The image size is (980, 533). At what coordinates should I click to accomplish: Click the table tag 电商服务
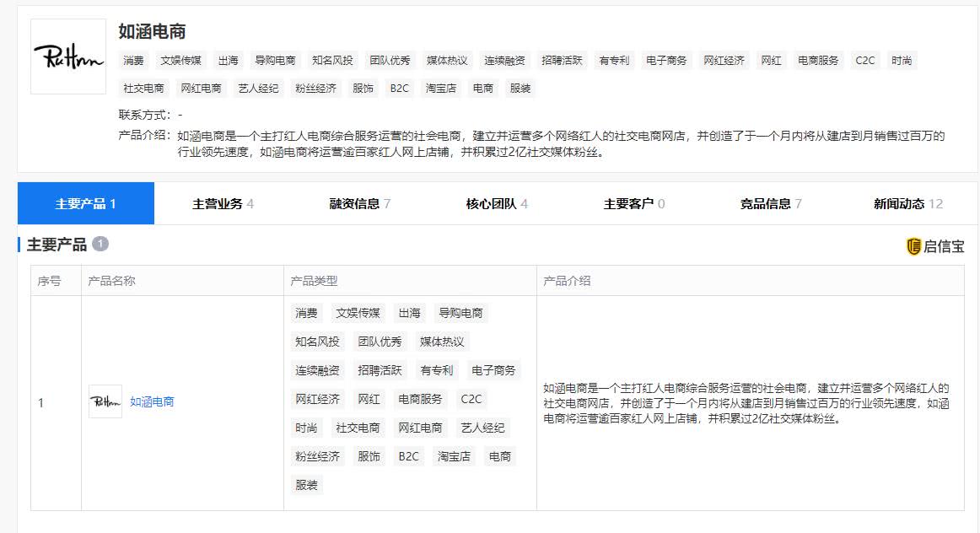coord(420,399)
